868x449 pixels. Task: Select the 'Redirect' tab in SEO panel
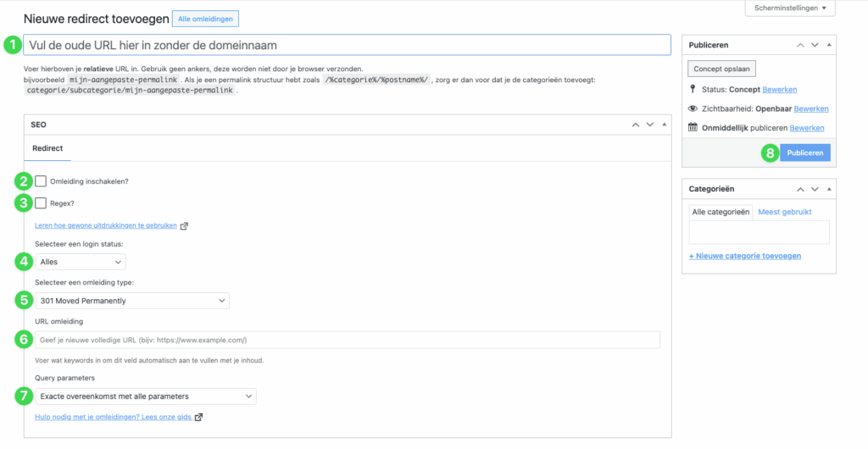coord(47,148)
